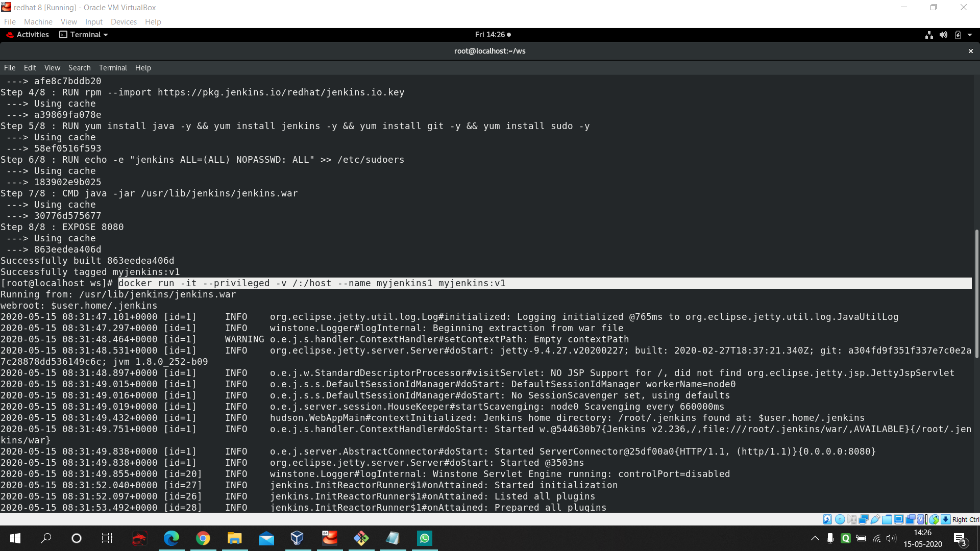980x551 pixels.
Task: Open the notepad-style app in taskbar
Action: 393,538
